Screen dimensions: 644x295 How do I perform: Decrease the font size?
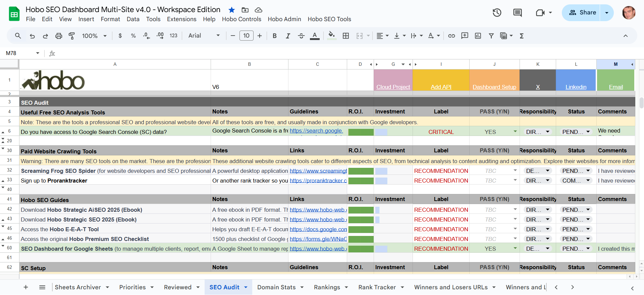coord(233,36)
